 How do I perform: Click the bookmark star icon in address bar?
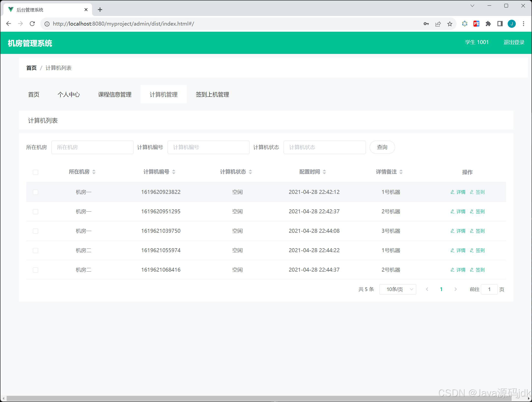450,24
